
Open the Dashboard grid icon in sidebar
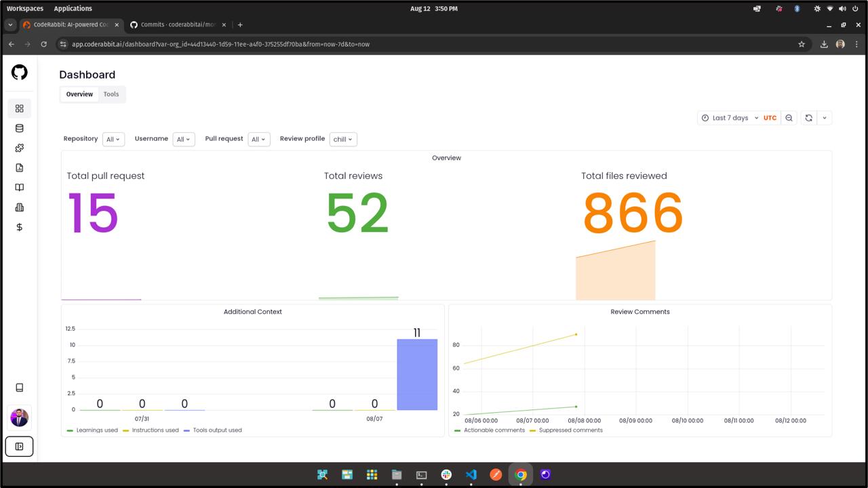click(x=19, y=108)
